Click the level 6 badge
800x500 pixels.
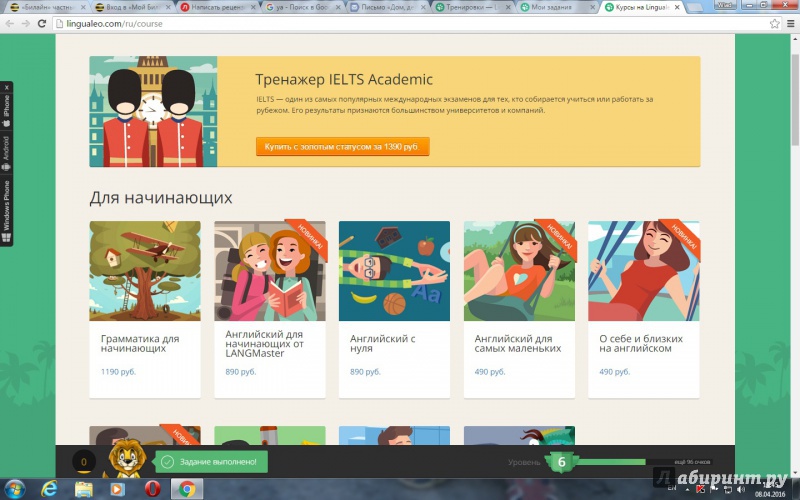[x=561, y=462]
